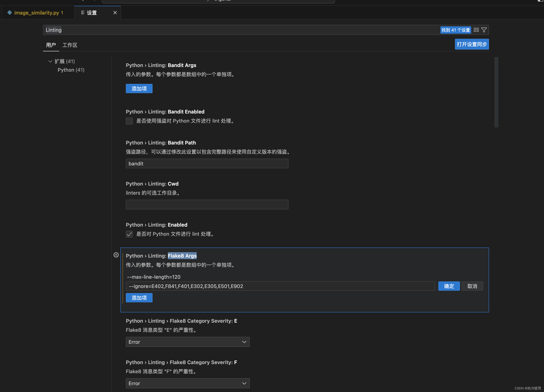The image size is (544, 392).
Task: Enable the Bandit Enabled checkbox
Action: tap(129, 121)
